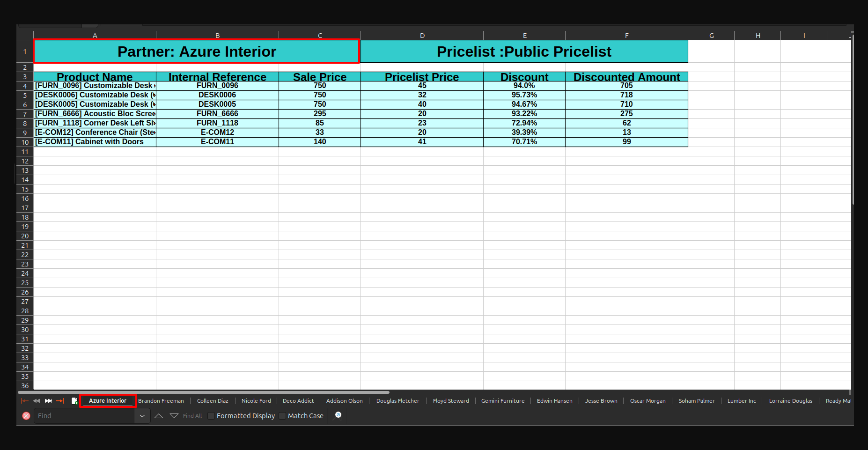Open the Colleen Diaz sheet tab
The width and height of the screenshot is (868, 450).
(x=213, y=401)
